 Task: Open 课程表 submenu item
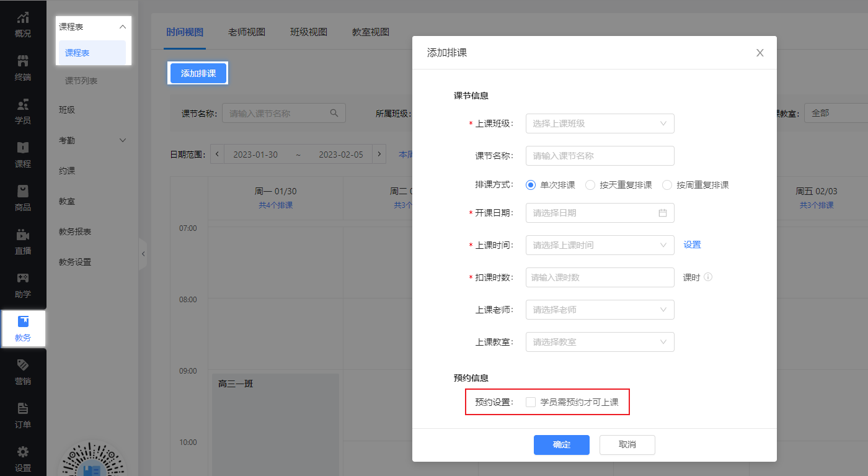point(92,53)
